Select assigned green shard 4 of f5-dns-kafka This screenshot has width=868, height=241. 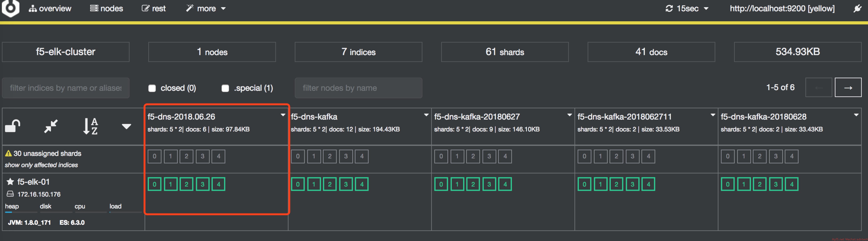click(x=362, y=184)
